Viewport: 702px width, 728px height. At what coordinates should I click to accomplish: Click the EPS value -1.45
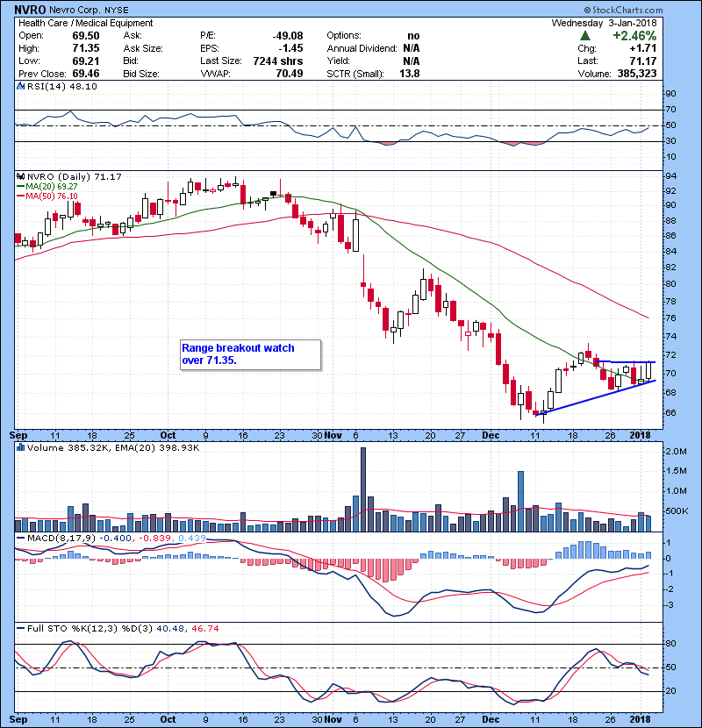(x=290, y=48)
